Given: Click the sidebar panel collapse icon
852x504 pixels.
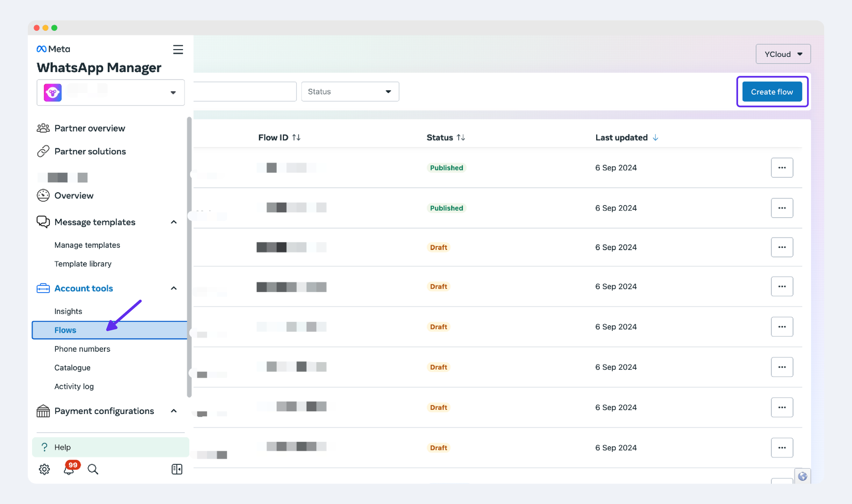Looking at the screenshot, I should tap(177, 469).
